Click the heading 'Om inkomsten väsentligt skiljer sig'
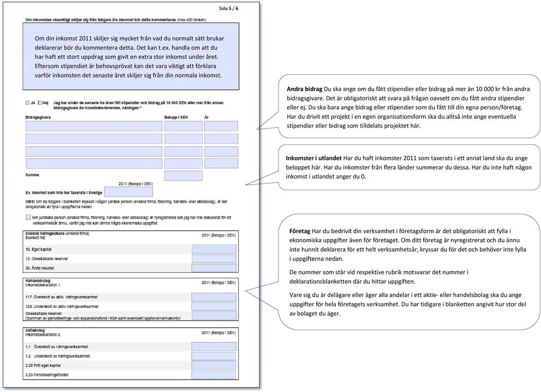The height and width of the screenshot is (392, 541). click(x=116, y=20)
